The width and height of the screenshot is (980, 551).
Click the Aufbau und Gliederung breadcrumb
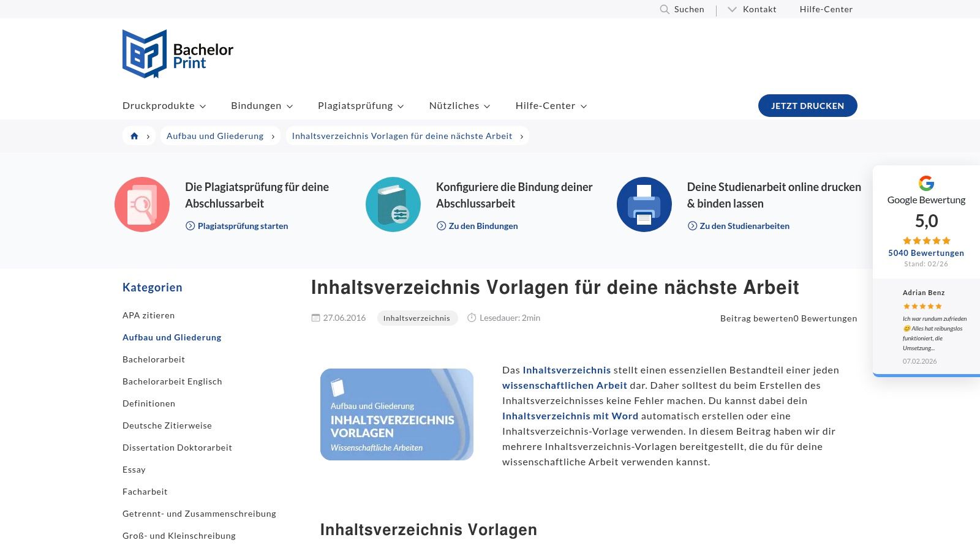215,136
